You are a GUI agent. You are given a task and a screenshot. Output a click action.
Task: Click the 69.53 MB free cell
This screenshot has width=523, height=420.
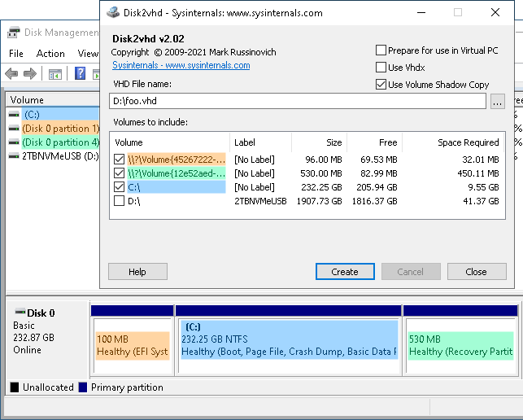pos(379,160)
